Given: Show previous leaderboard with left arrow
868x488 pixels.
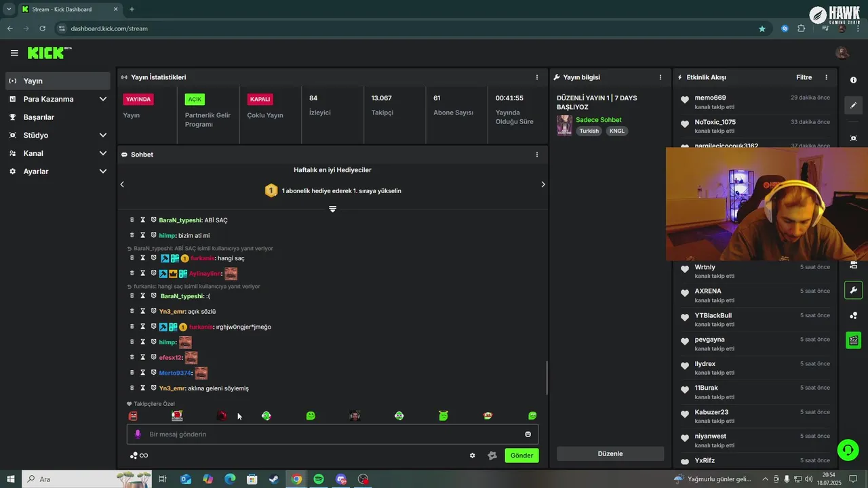Looking at the screenshot, I should [122, 184].
